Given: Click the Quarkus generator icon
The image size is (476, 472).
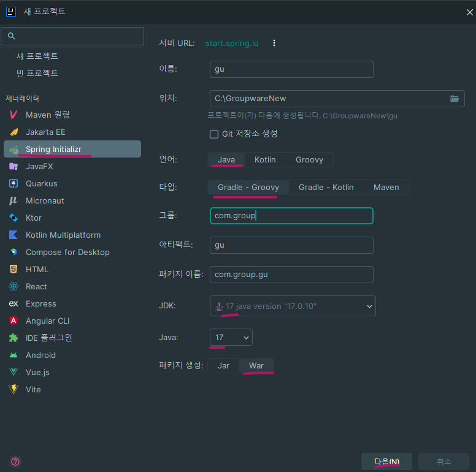Looking at the screenshot, I should tap(13, 183).
